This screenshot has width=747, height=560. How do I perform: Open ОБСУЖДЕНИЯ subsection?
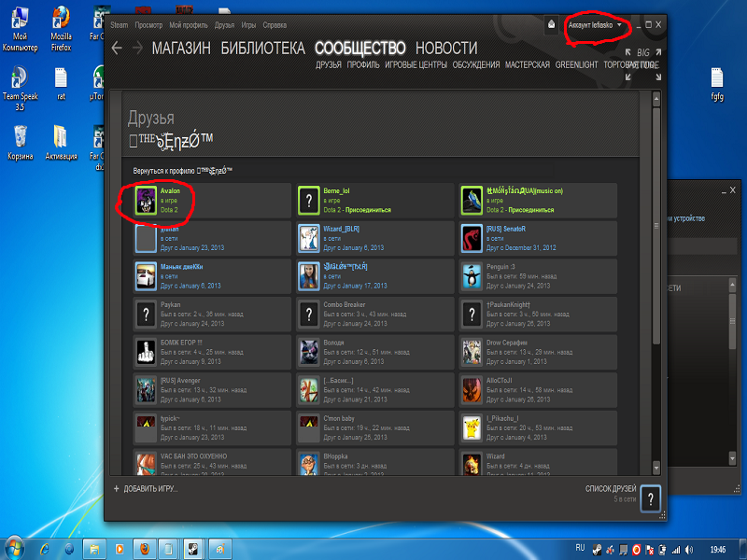[x=476, y=64]
